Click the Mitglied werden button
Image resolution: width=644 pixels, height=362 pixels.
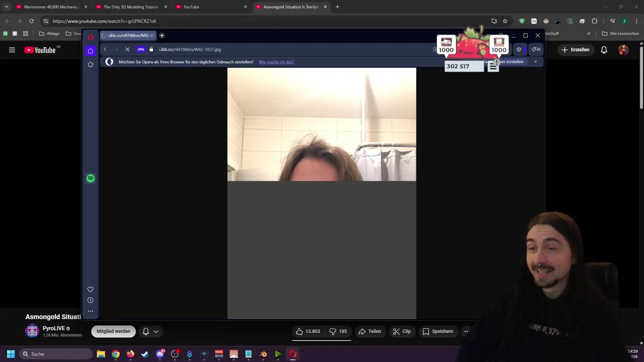coord(114,331)
